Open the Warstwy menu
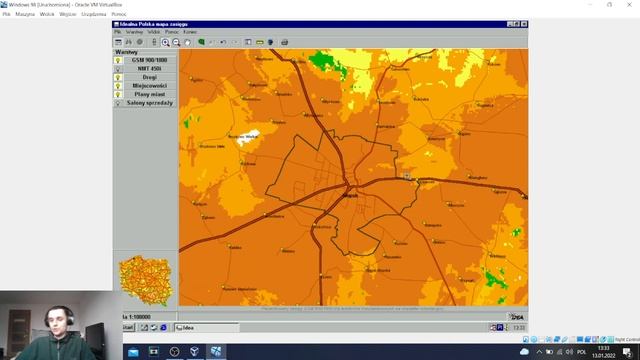Screen dimensions: 640x360 coord(134,32)
